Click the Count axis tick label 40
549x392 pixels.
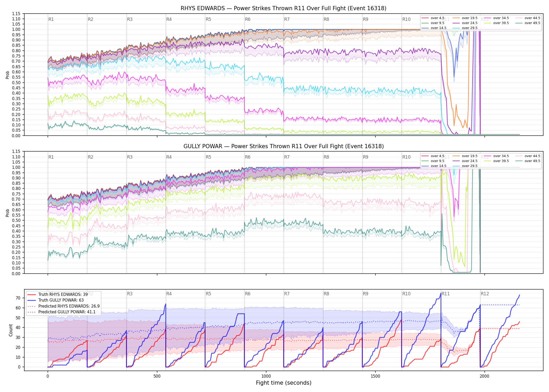tap(18, 328)
